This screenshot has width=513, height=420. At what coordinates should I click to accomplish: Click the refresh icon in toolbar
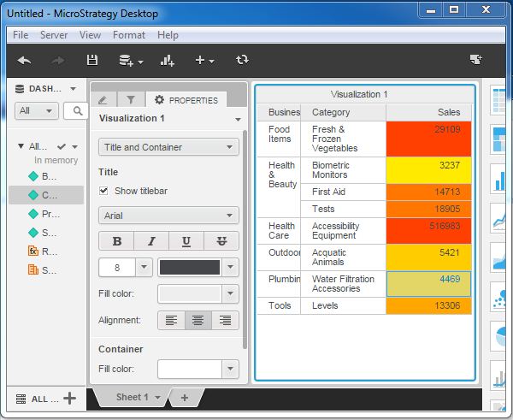[242, 60]
